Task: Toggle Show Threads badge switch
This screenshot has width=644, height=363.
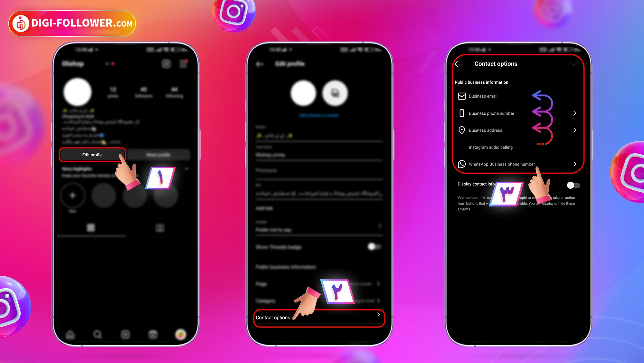Action: [x=374, y=247]
